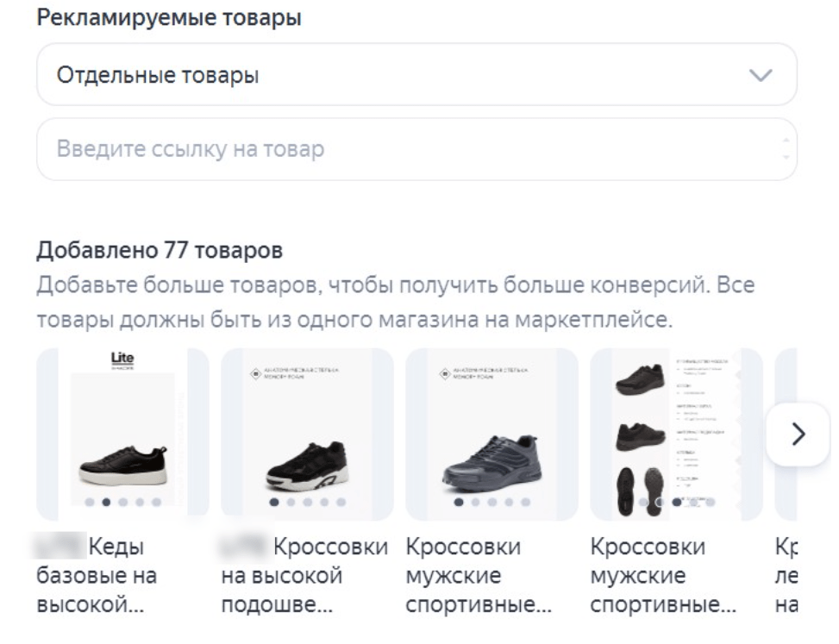Select the second slide dot on gray sneaker card

coord(476,501)
